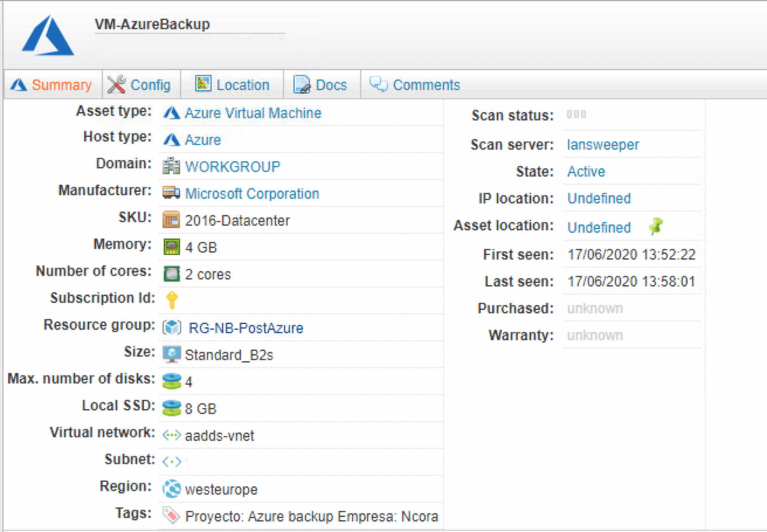The image size is (767, 532).
Task: Click the virtual network icon next to aadds-vnet
Action: pos(171,435)
